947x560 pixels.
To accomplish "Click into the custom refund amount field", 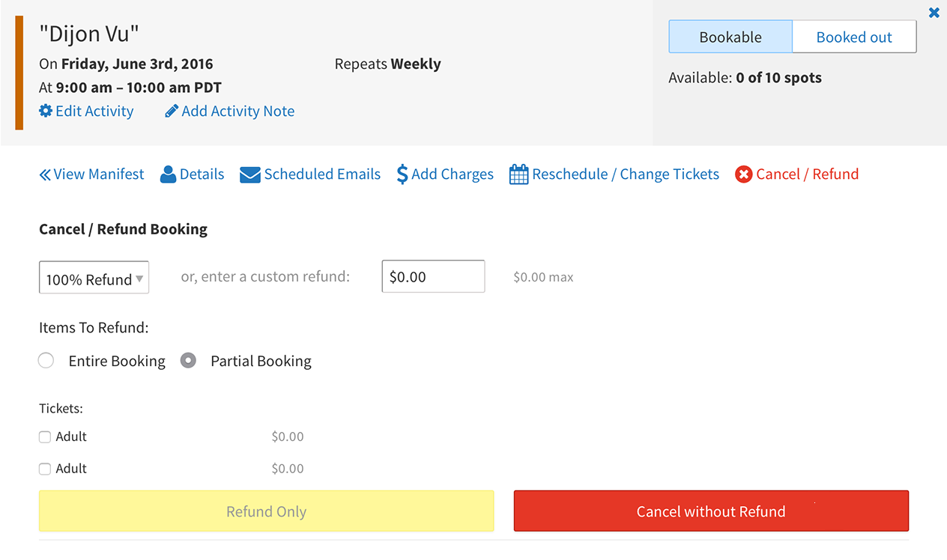I will tap(433, 276).
